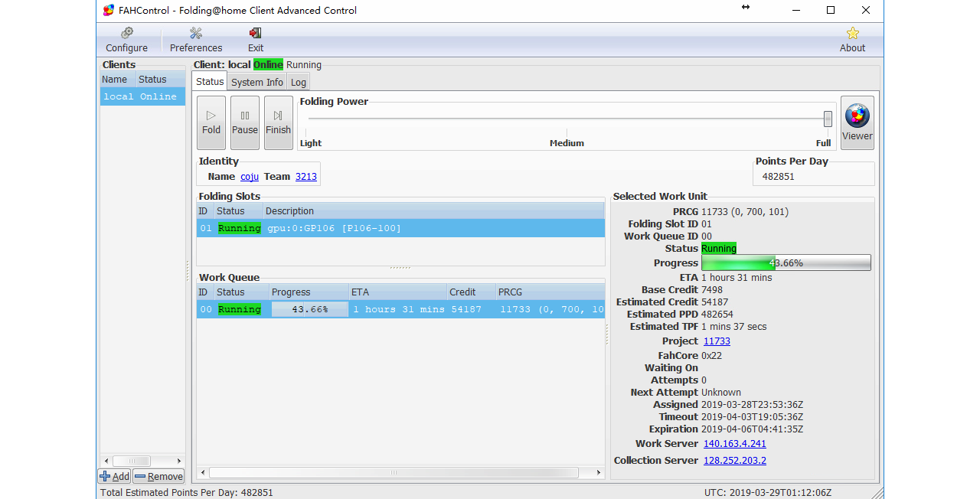
Task: Click the Timeout time 2019-04-03T19:05:36Z
Action: (x=753, y=417)
